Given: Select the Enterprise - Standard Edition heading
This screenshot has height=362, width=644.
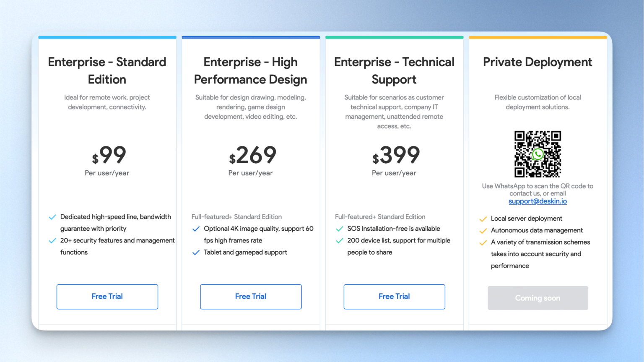Looking at the screenshot, I should click(x=107, y=70).
